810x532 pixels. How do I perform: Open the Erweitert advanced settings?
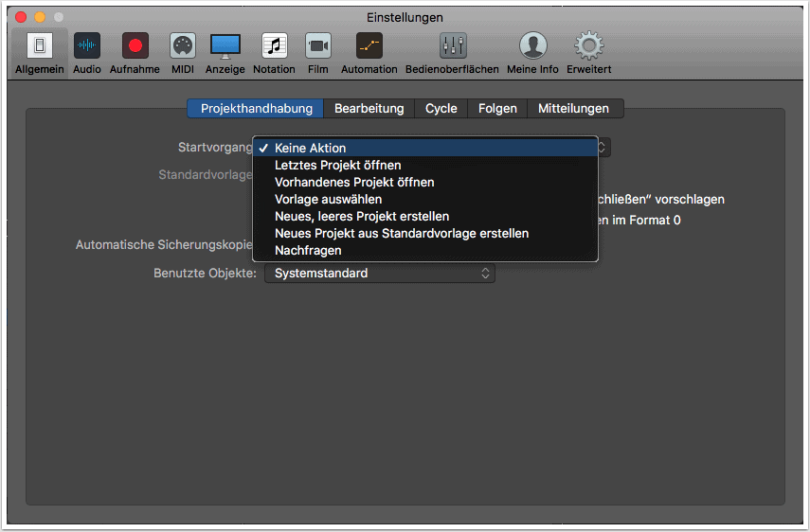[x=588, y=53]
